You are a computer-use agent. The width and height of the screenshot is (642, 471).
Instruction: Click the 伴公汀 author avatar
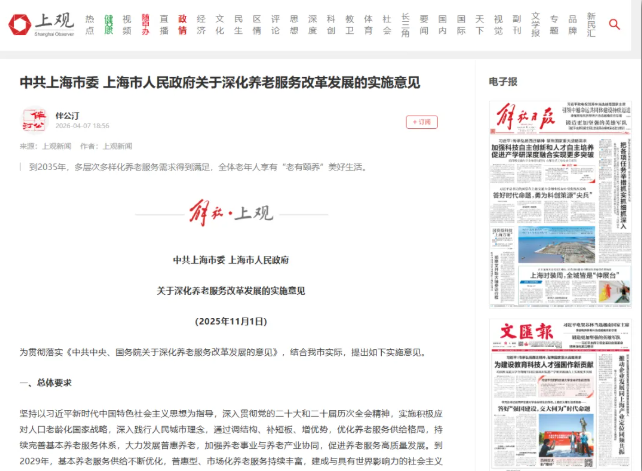click(33, 120)
